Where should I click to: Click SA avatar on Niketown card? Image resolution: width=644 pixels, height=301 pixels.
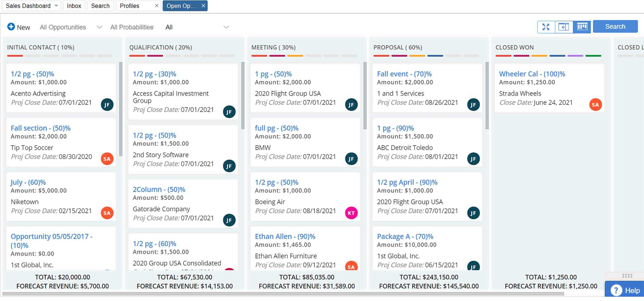107,213
